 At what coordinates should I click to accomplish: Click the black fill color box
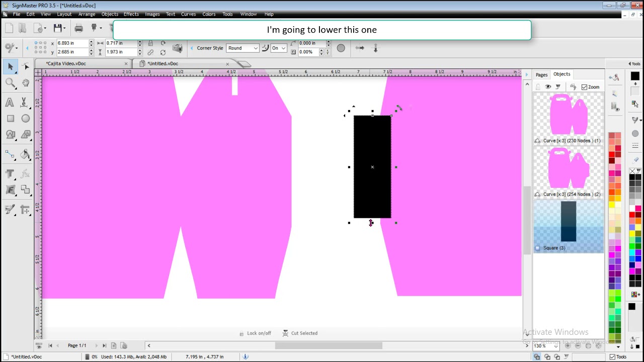pos(635,76)
